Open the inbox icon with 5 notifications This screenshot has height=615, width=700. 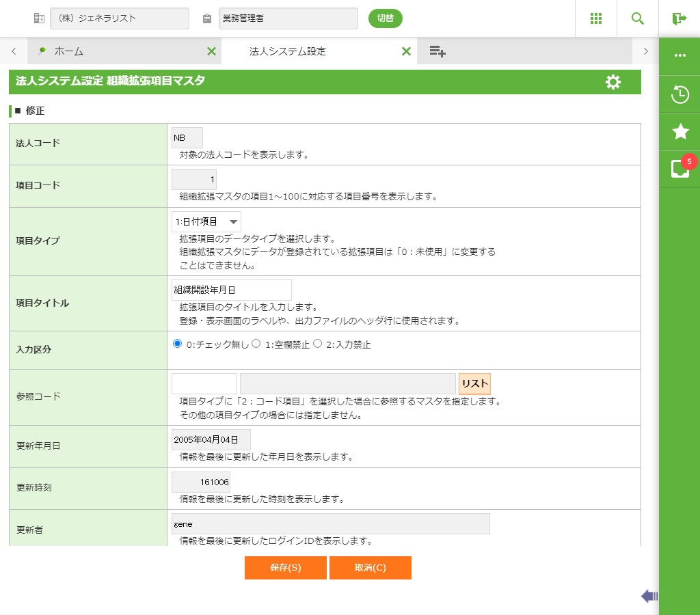point(679,169)
